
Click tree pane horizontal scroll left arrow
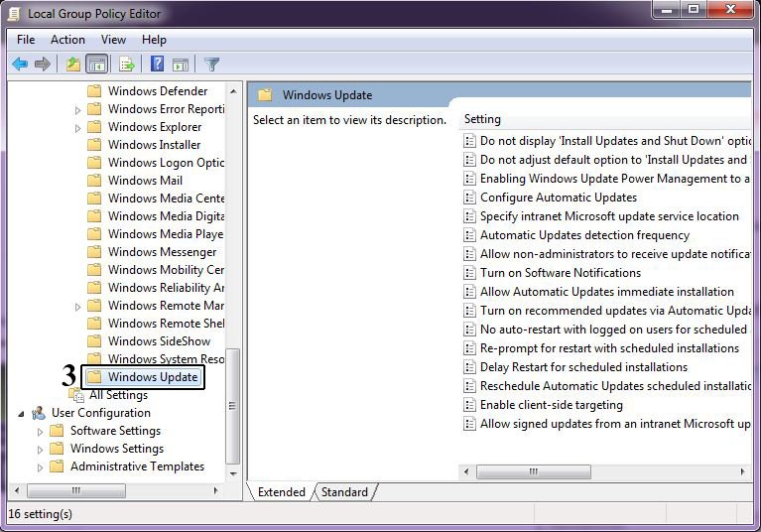(x=17, y=490)
